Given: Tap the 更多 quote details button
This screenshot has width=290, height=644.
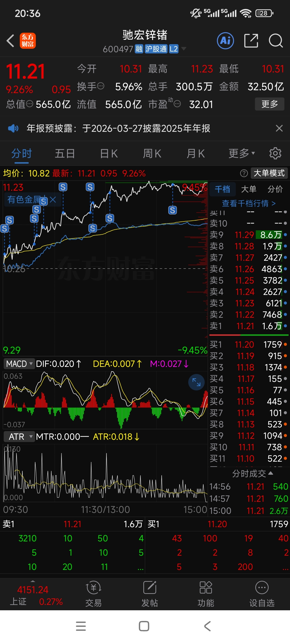Looking at the screenshot, I should click(269, 104).
